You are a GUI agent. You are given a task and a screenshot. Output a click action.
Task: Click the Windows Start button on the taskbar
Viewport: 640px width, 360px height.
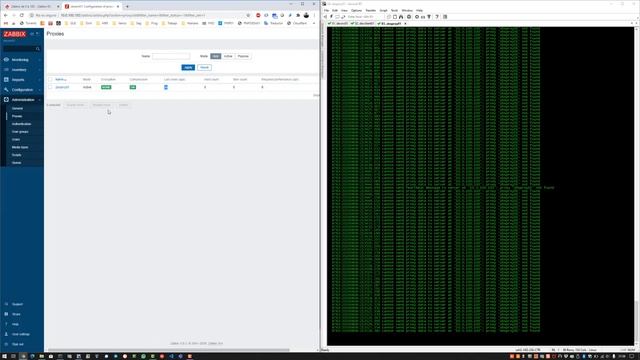pyautogui.click(x=4, y=356)
